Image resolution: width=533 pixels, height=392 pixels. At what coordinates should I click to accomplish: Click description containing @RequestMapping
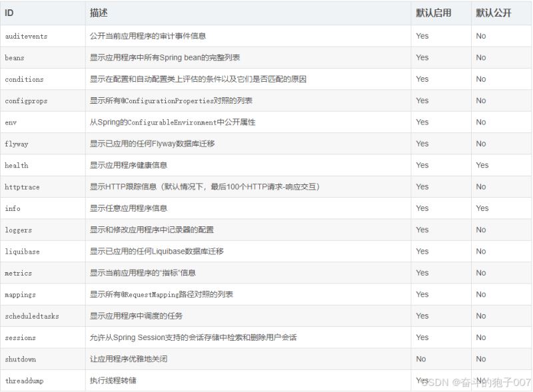(x=161, y=294)
